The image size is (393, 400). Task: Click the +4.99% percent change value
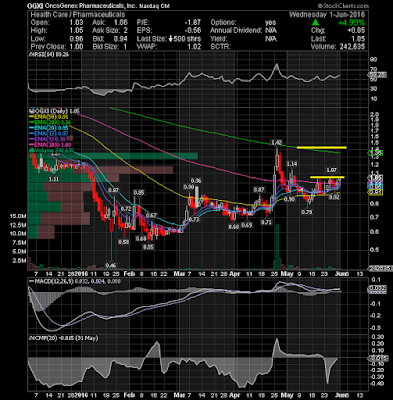click(351, 23)
